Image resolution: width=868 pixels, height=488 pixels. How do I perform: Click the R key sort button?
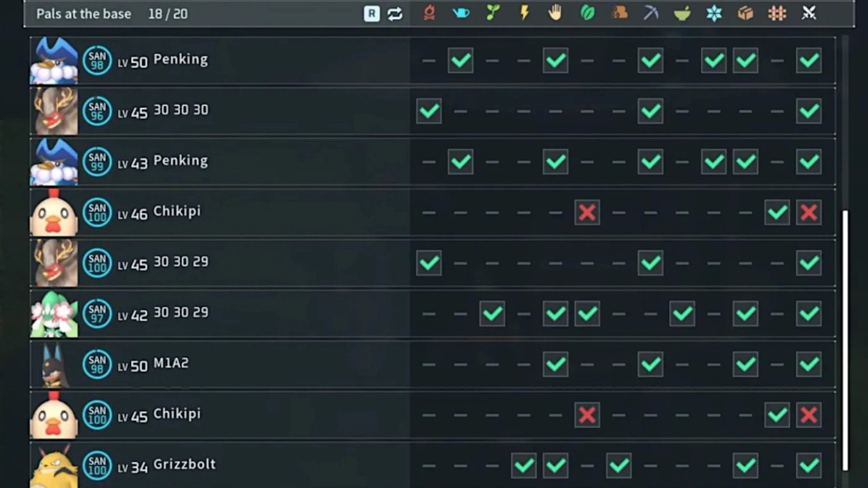tap(372, 14)
